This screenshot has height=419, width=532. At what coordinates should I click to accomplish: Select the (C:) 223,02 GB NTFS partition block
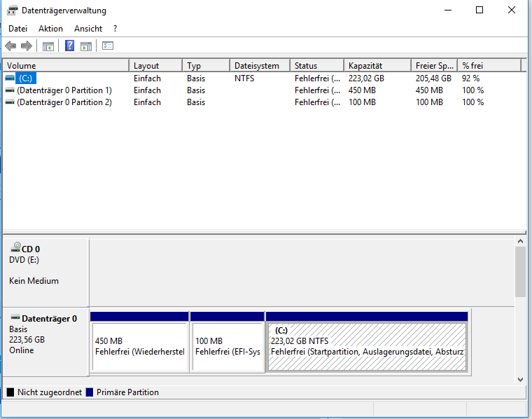(367, 342)
